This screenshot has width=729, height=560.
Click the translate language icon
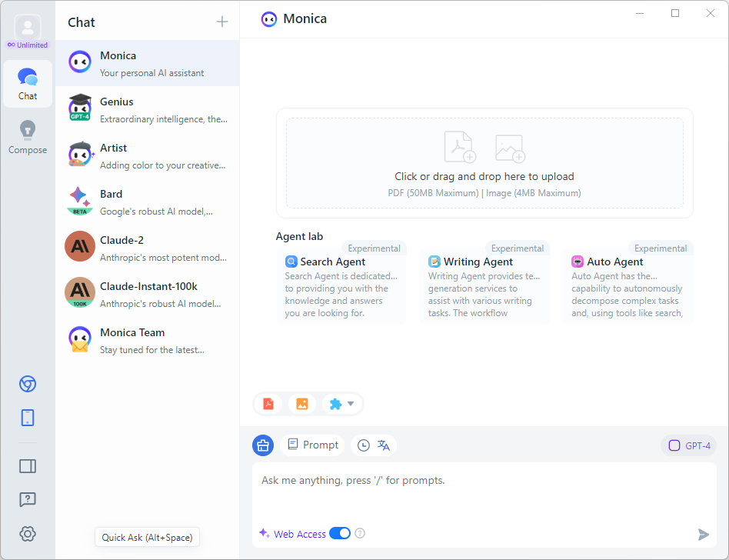[384, 445]
